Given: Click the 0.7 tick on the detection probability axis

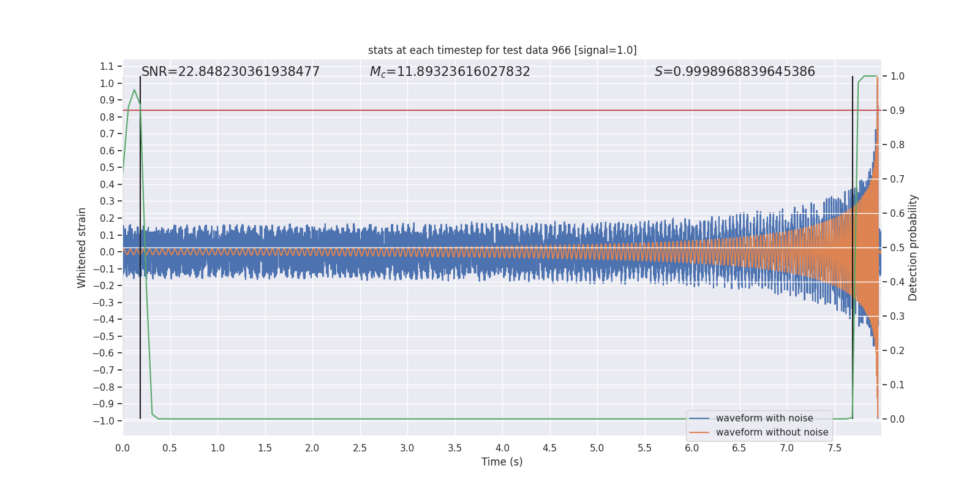Looking at the screenshot, I should (897, 179).
